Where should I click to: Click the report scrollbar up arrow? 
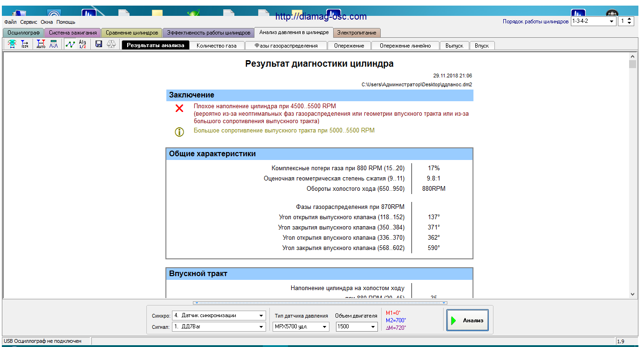(x=632, y=56)
